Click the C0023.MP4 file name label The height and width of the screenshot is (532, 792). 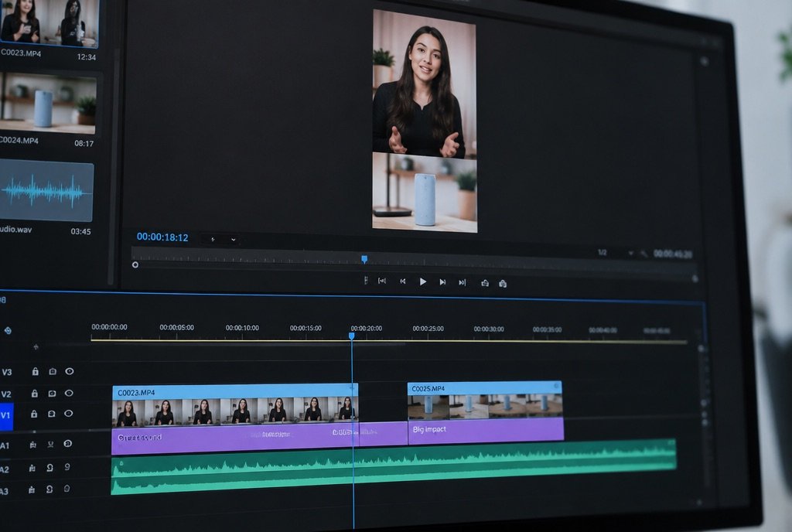(x=21, y=53)
